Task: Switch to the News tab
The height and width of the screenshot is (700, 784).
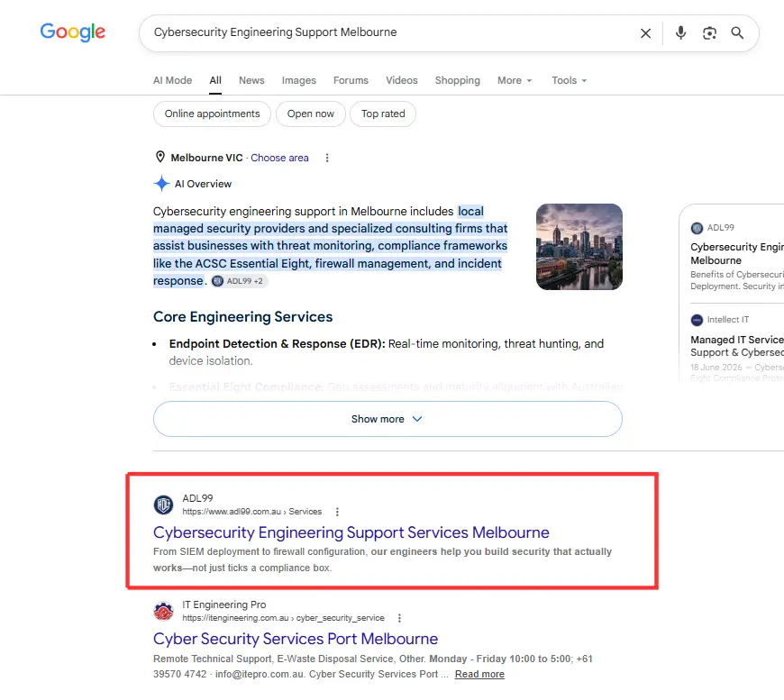Action: click(251, 80)
